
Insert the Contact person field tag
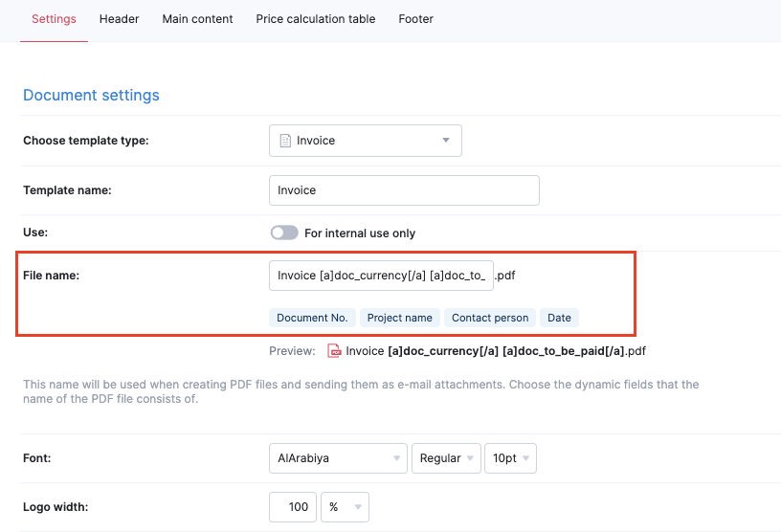tap(490, 318)
